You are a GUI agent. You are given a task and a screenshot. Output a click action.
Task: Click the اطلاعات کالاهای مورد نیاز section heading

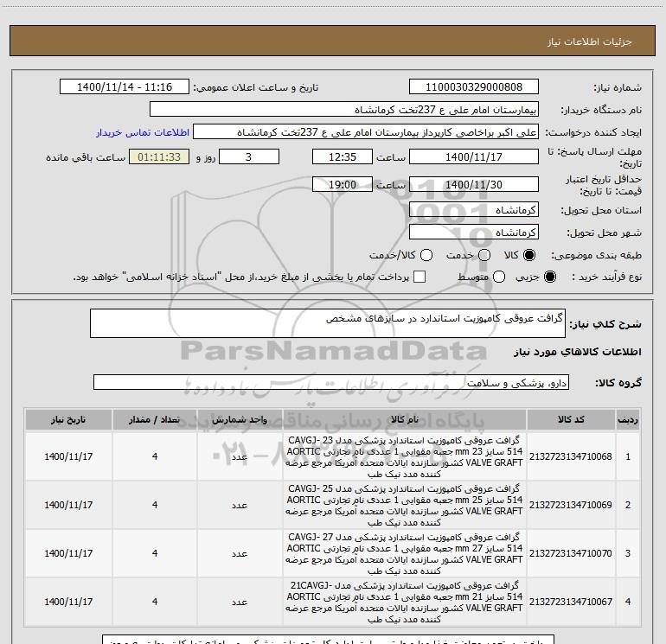pos(578,352)
